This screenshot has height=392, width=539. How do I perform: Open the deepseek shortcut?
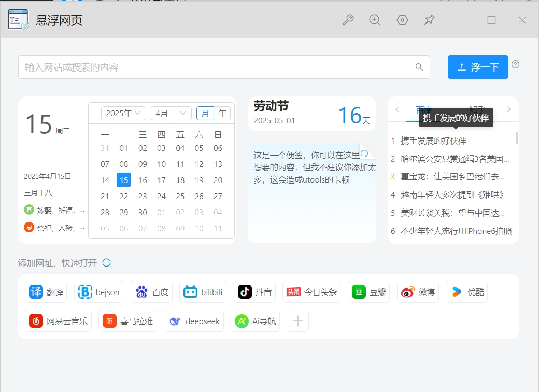point(194,321)
